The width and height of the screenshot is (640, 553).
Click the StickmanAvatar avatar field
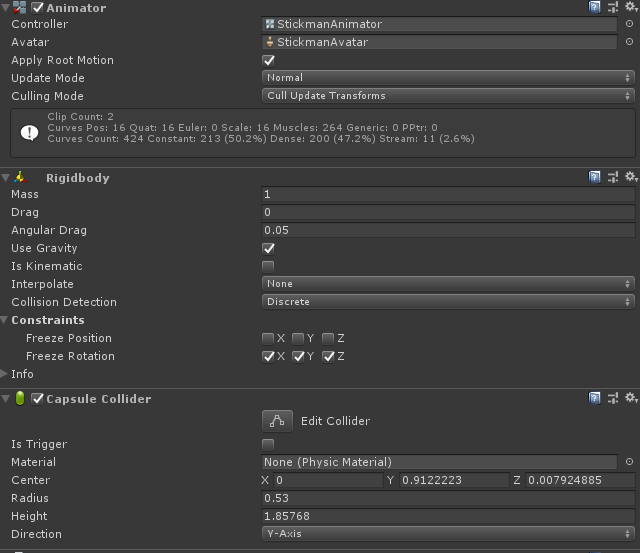tap(439, 42)
